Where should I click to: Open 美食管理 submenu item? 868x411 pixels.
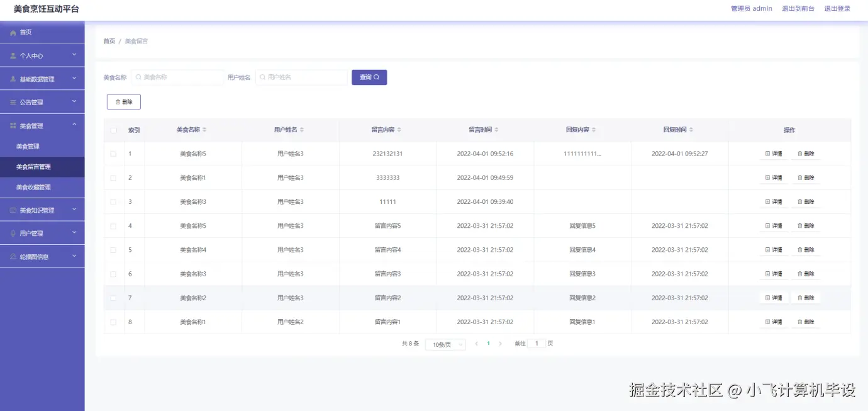[x=42, y=147]
